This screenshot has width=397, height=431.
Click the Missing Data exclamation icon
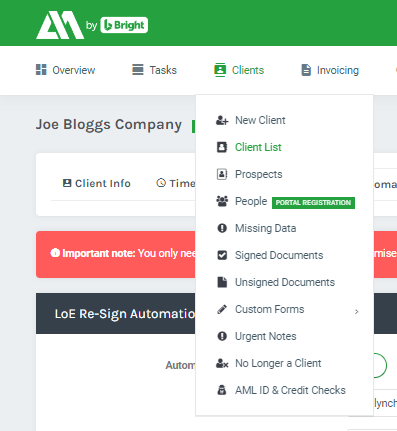click(222, 228)
